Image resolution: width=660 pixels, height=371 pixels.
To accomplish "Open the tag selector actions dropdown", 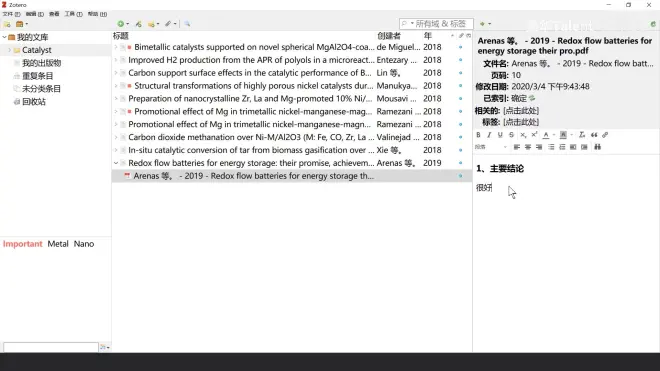I will (x=104, y=347).
